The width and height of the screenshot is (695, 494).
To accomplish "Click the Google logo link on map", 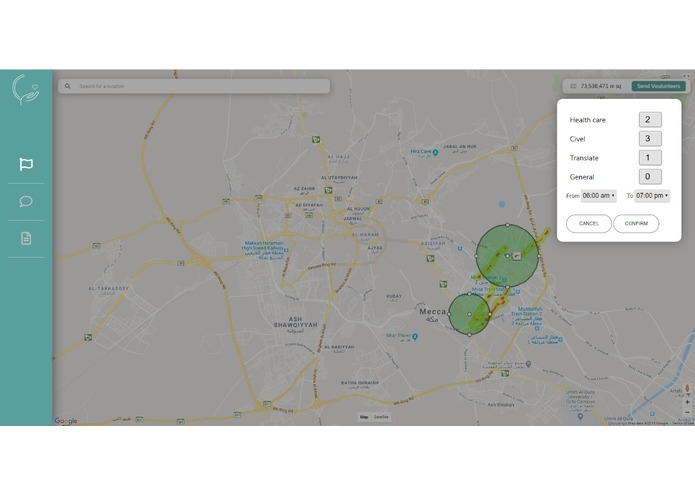I will click(x=66, y=421).
